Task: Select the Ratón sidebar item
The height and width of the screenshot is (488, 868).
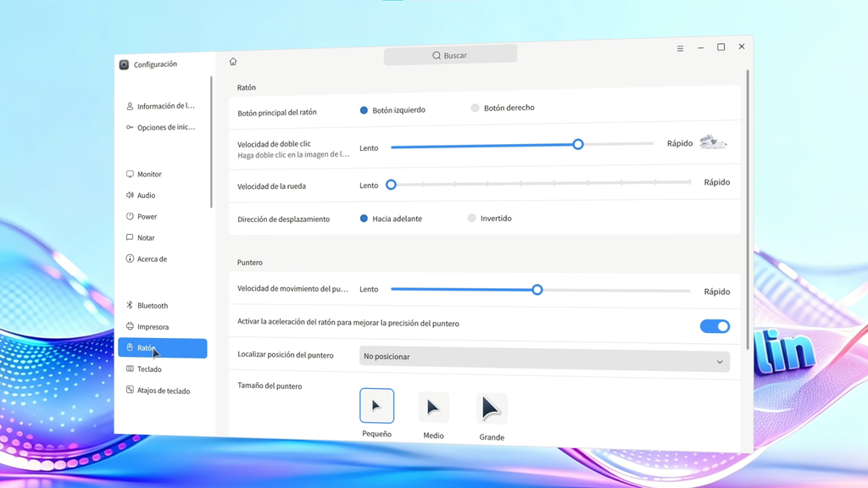Action: (163, 348)
